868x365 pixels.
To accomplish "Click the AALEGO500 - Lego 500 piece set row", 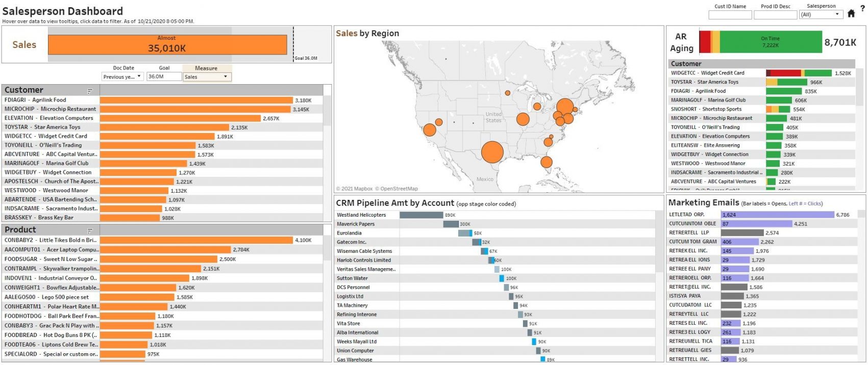I will pos(162,297).
